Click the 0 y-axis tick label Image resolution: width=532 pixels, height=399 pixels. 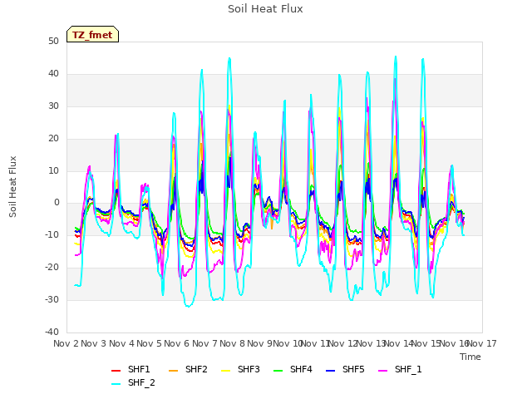57,203
